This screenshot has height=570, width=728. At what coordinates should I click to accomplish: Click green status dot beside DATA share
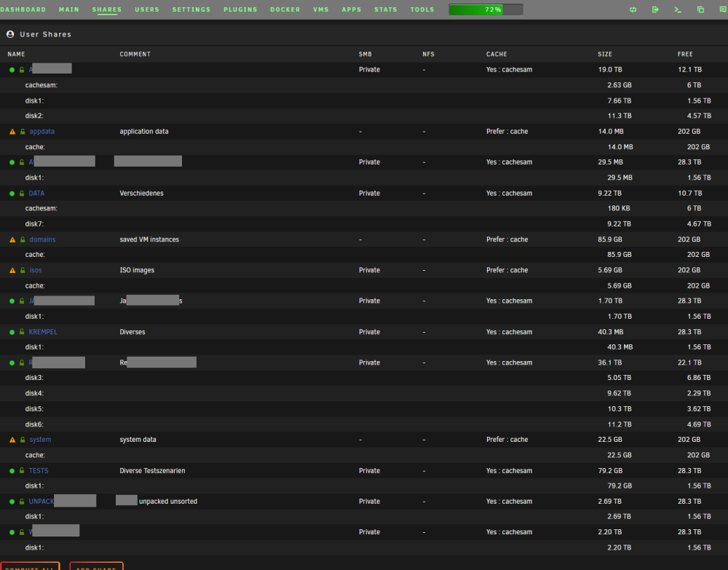tap(12, 194)
